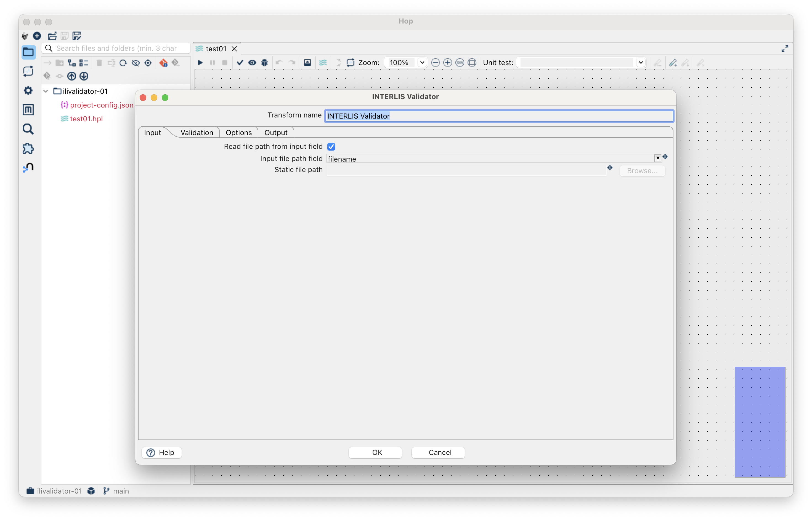Viewport: 812px width, 520px height.
Task: Open the plugins puzzle-piece perspective icon
Action: (x=28, y=149)
